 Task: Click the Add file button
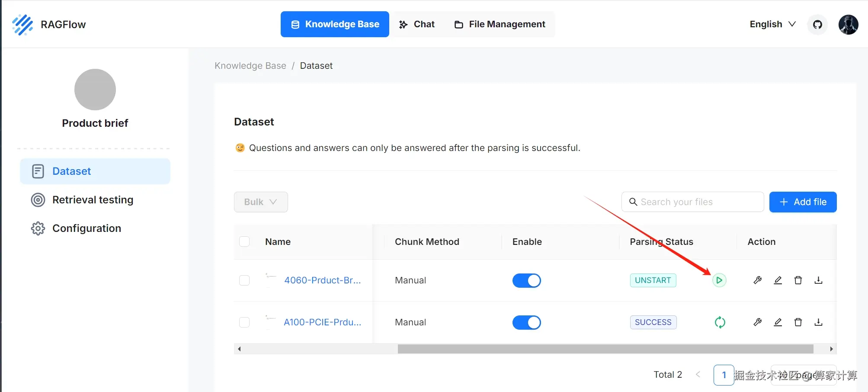click(803, 202)
